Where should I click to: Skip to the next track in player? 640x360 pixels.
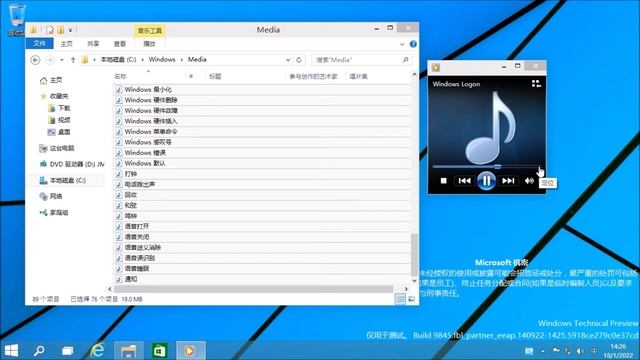coord(508,180)
